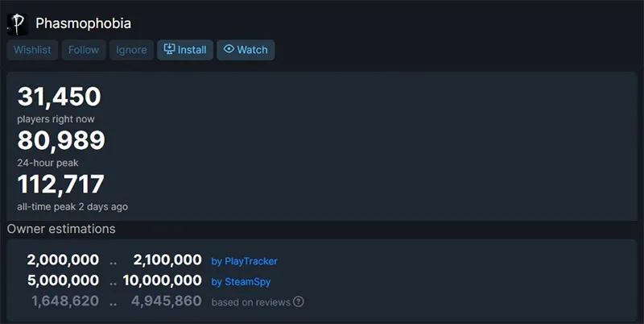Add the game with the Wishlist button

(32, 50)
